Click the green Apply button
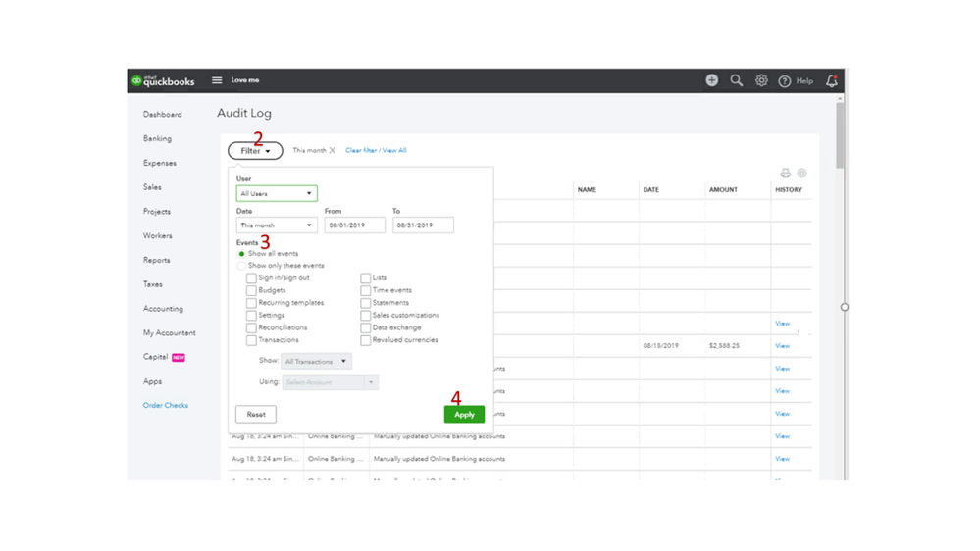This screenshot has width=980, height=551. coord(464,414)
